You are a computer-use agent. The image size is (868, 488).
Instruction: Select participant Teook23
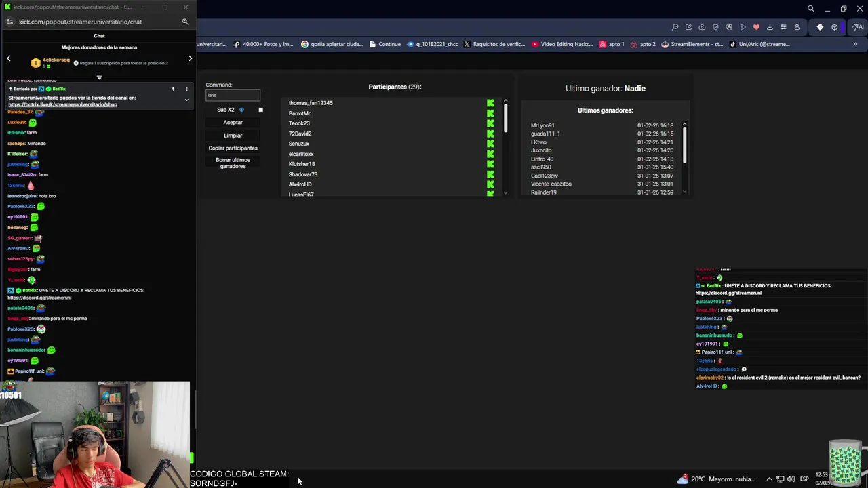point(299,123)
